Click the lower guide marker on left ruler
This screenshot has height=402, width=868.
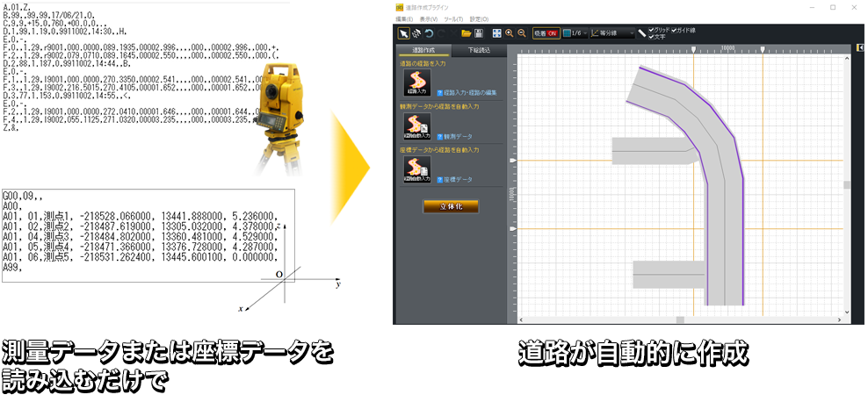pos(512,228)
